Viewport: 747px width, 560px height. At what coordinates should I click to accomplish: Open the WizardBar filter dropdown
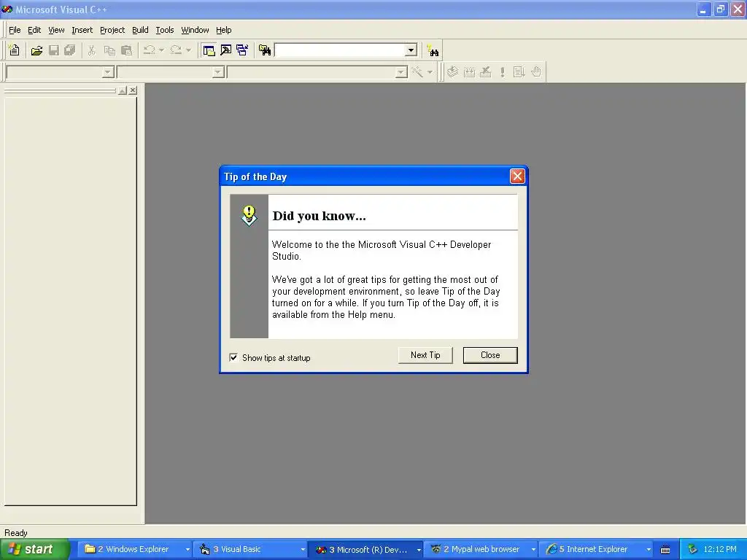coord(218,72)
